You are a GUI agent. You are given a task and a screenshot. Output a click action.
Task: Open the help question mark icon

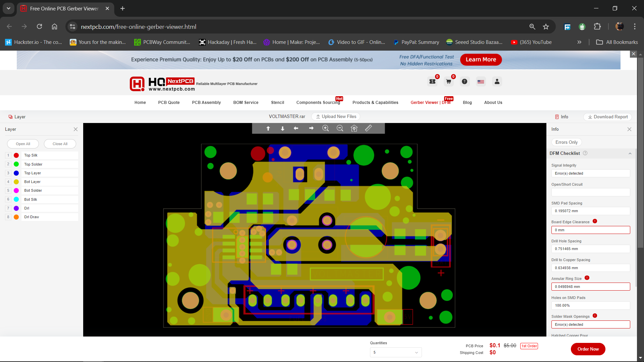coord(464,81)
